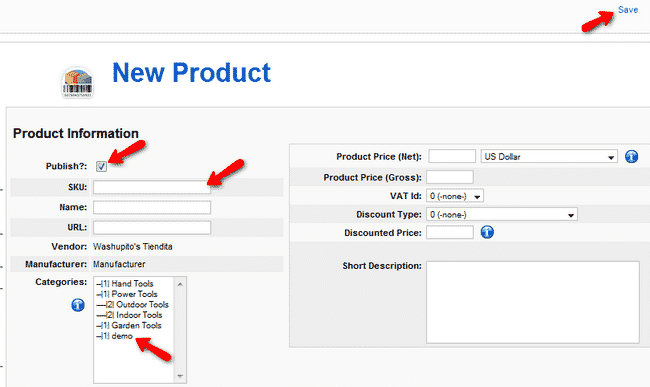Click the New Product barcode box icon
The image size is (650, 387).
click(x=78, y=82)
